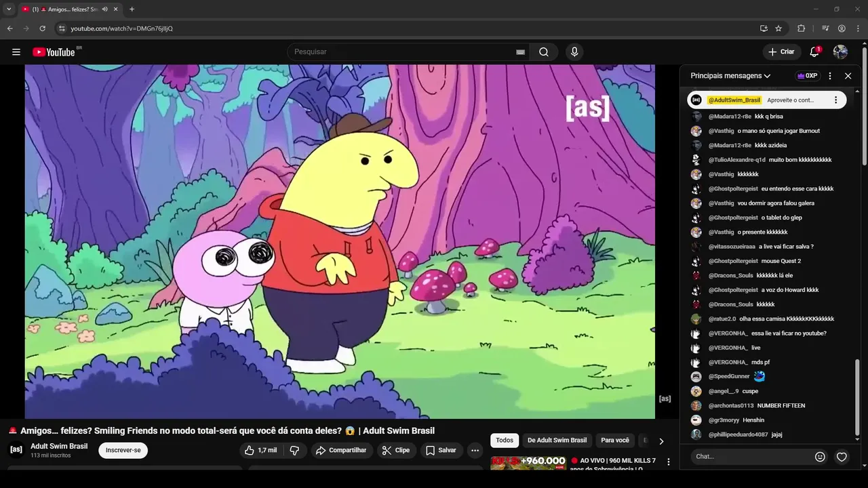Screen dimensions: 868x488
Task: View site information icon in address bar
Action: [x=61, y=28]
